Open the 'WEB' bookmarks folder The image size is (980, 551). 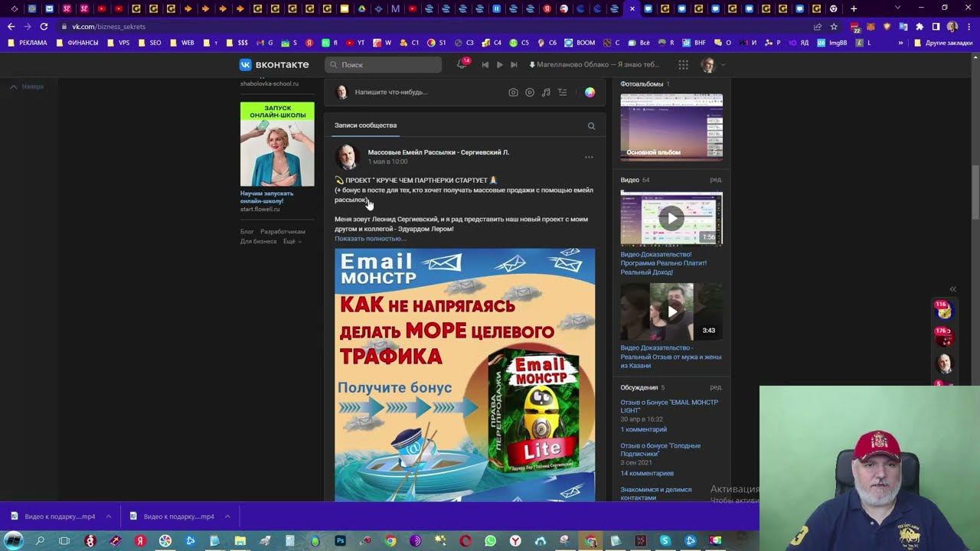(182, 43)
